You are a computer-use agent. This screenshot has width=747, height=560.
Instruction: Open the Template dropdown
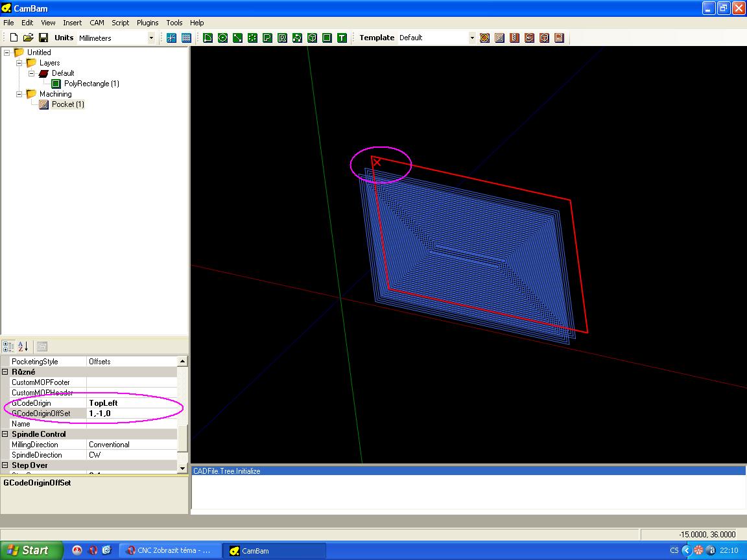(x=471, y=38)
